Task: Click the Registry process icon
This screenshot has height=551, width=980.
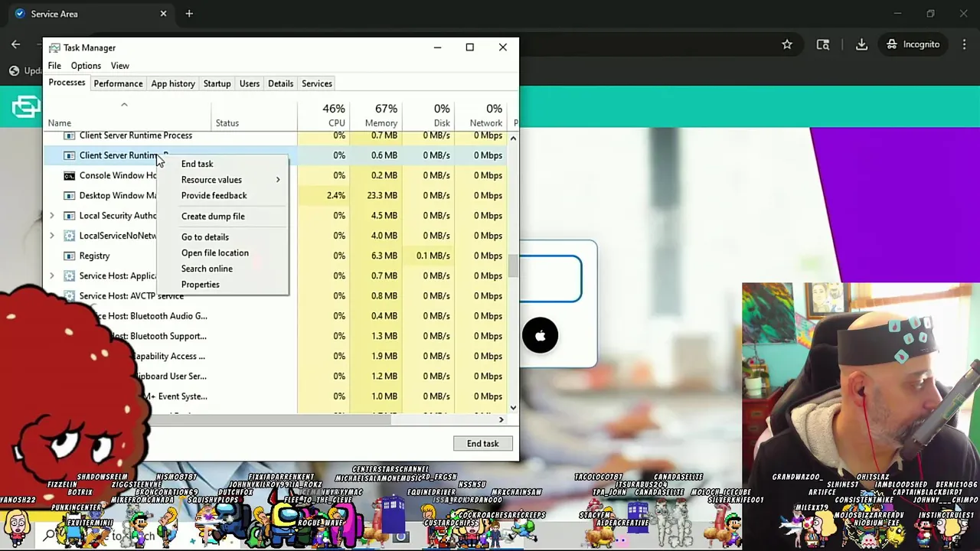Action: pos(69,256)
